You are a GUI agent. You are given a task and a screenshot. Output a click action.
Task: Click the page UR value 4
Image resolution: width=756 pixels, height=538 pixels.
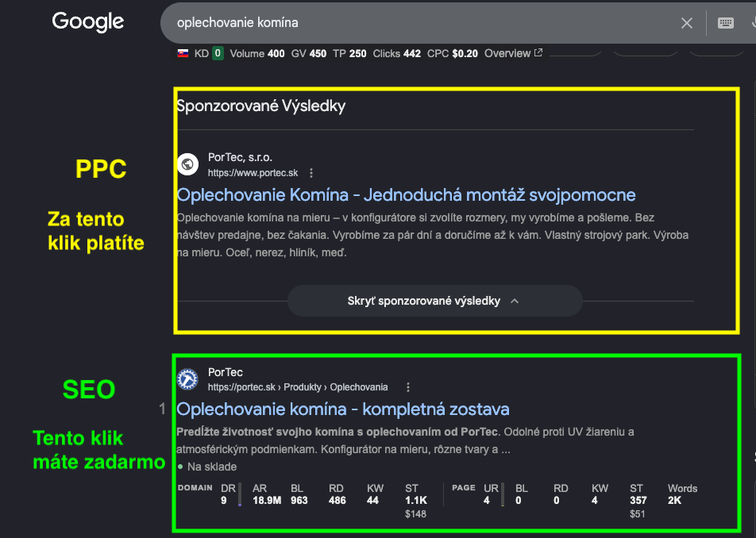(x=487, y=501)
